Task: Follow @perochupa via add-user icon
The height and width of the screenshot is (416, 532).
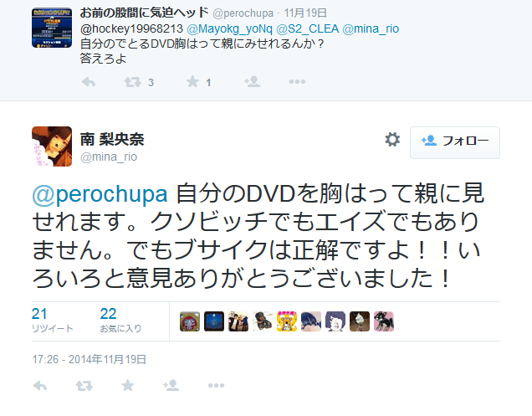Action: pyautogui.click(x=252, y=81)
